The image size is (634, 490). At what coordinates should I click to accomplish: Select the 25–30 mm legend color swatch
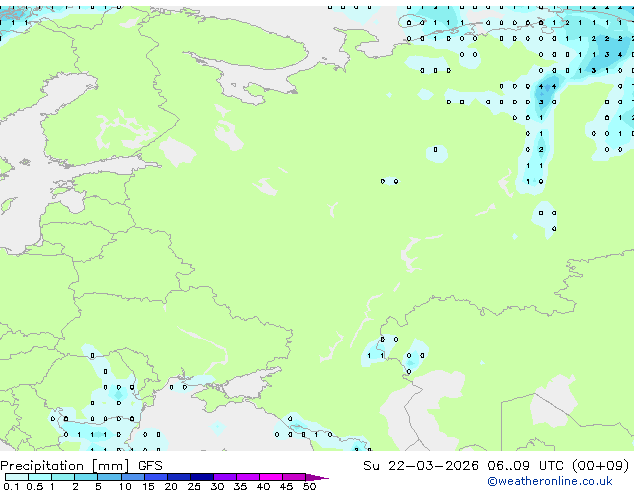(201, 477)
